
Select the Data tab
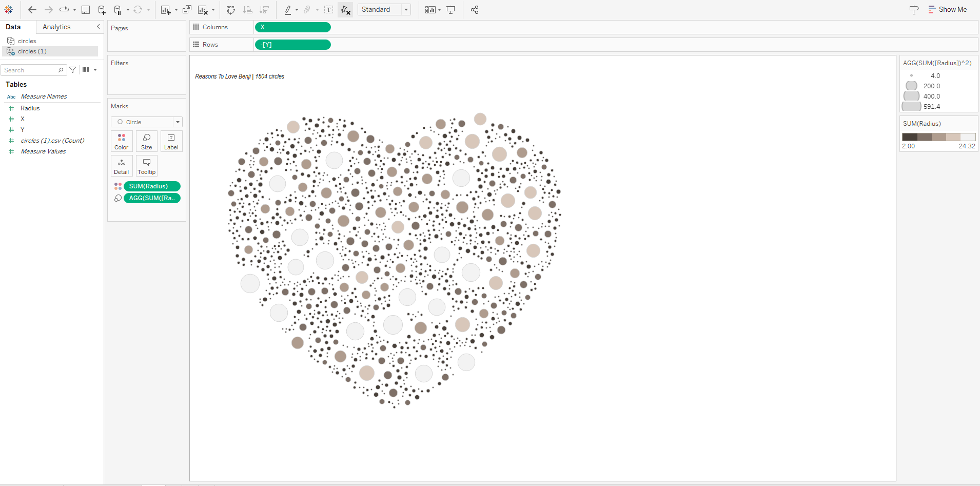(x=13, y=27)
